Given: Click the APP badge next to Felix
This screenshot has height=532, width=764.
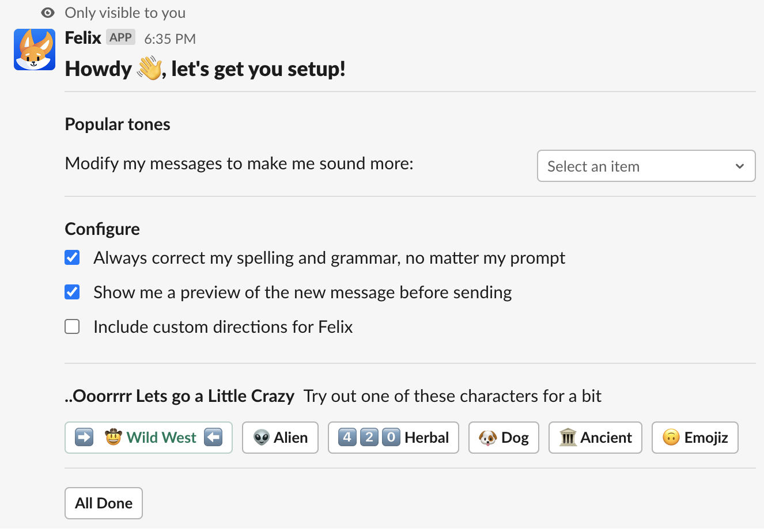Looking at the screenshot, I should (121, 37).
